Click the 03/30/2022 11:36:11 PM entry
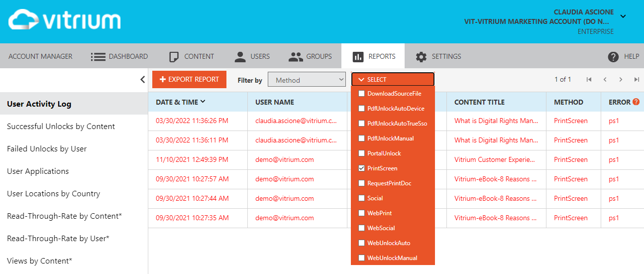The image size is (644, 274). [x=192, y=140]
